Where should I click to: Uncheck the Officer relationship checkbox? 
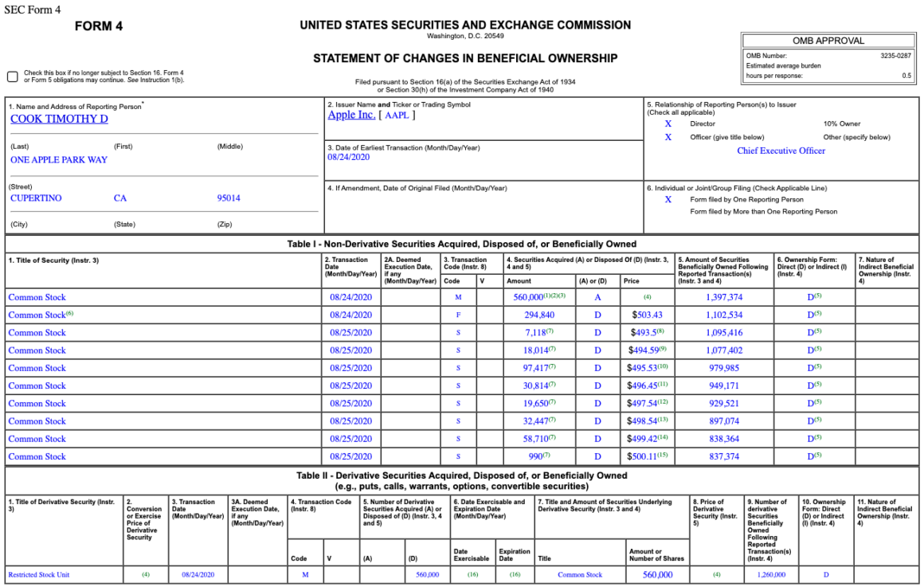668,136
